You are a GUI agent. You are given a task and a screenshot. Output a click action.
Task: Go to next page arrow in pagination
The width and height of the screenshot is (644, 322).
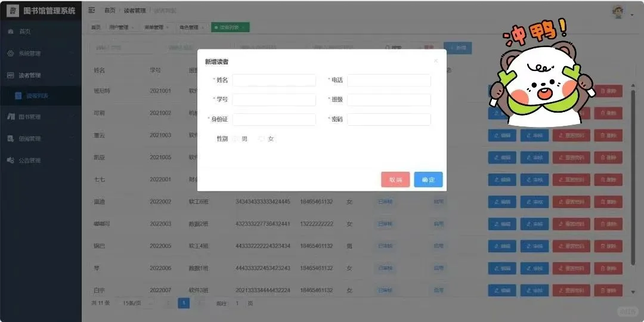(200, 304)
